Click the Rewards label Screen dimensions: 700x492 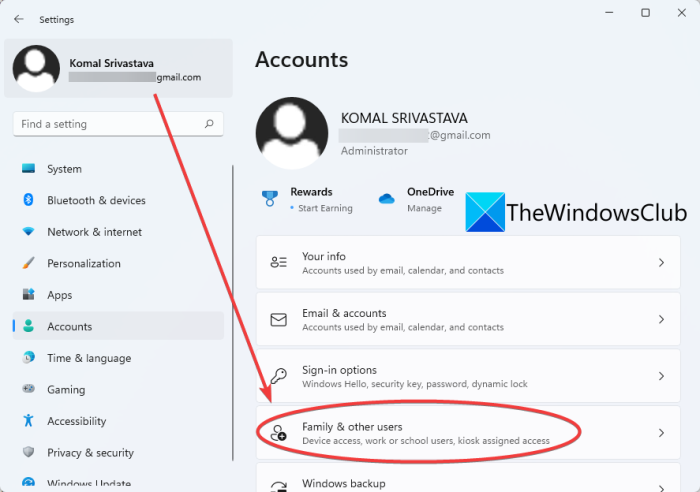coord(311,192)
